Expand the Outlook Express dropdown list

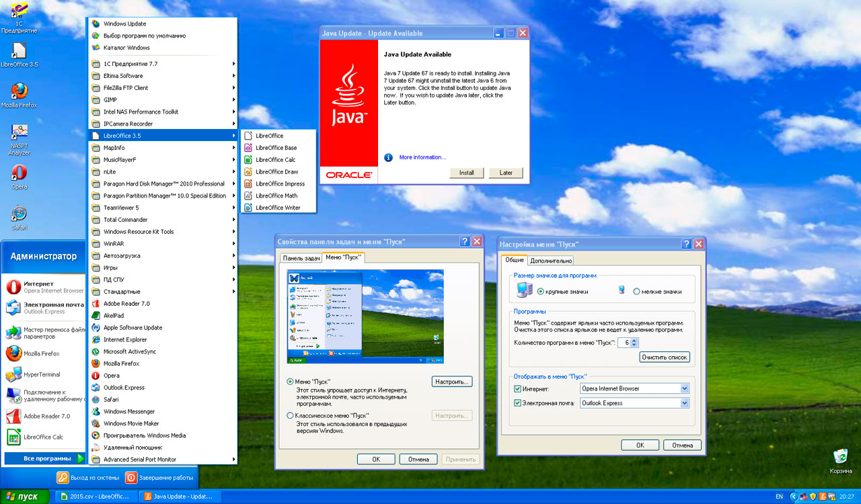(684, 403)
